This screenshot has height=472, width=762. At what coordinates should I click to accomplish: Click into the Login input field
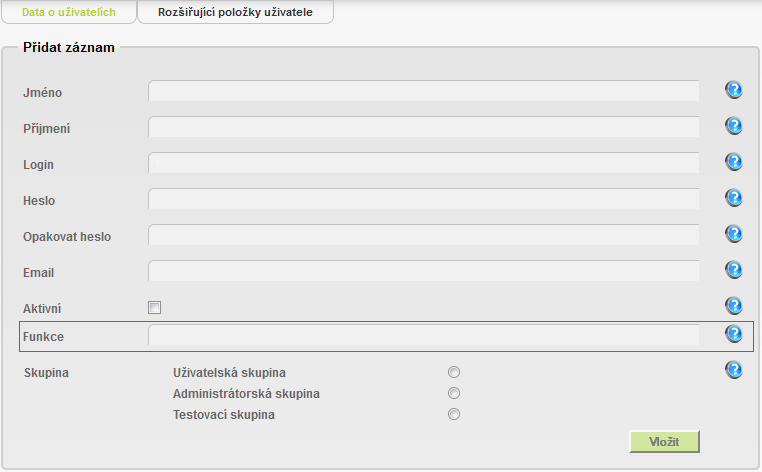click(x=424, y=163)
